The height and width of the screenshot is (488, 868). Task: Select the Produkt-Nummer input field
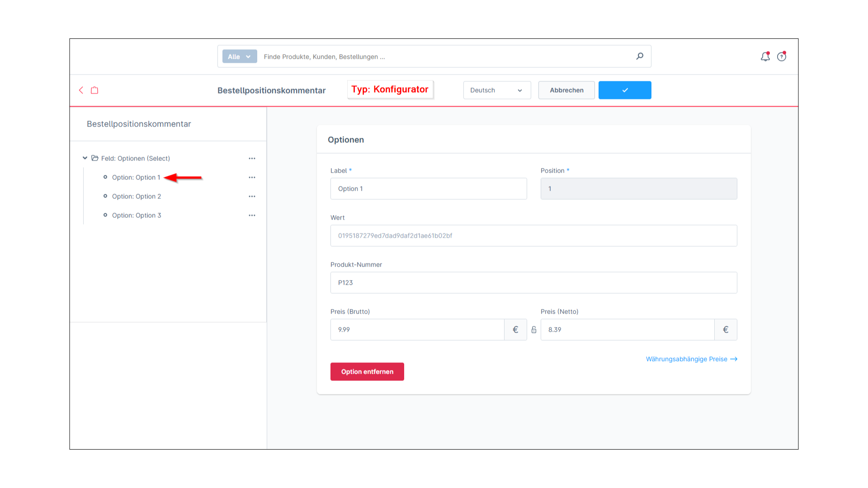pyautogui.click(x=533, y=282)
